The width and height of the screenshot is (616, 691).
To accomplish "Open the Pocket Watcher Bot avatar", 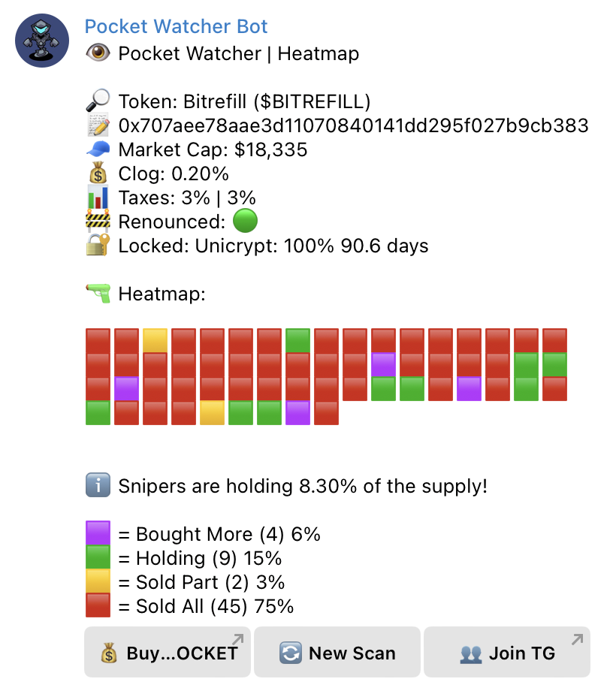I will click(42, 41).
